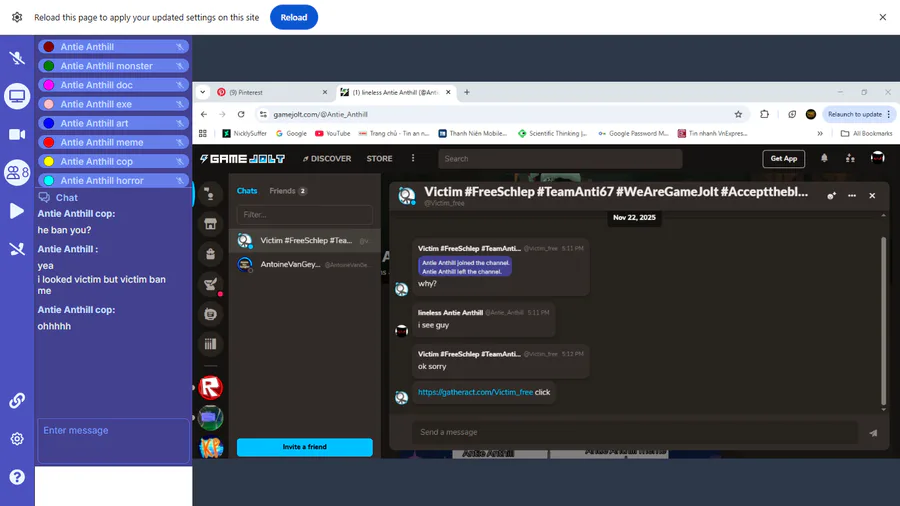Dismiss the reload settings banner
The image size is (900, 506).
click(x=883, y=17)
